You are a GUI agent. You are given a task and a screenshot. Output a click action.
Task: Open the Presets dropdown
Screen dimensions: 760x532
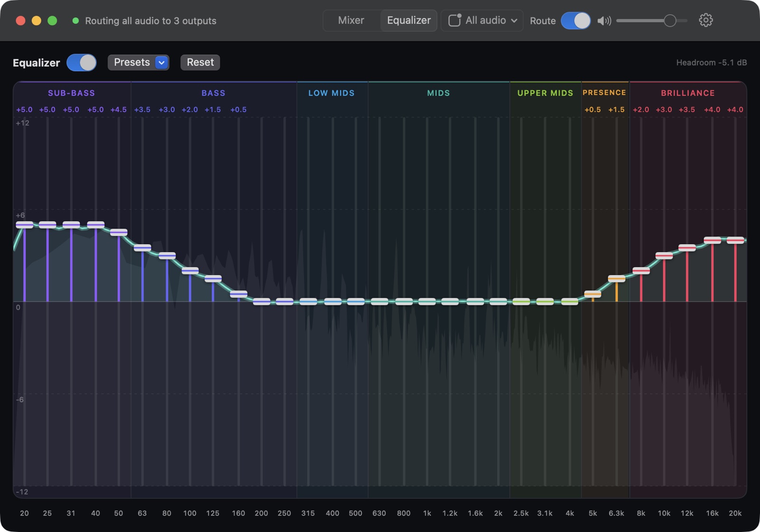[x=138, y=62]
